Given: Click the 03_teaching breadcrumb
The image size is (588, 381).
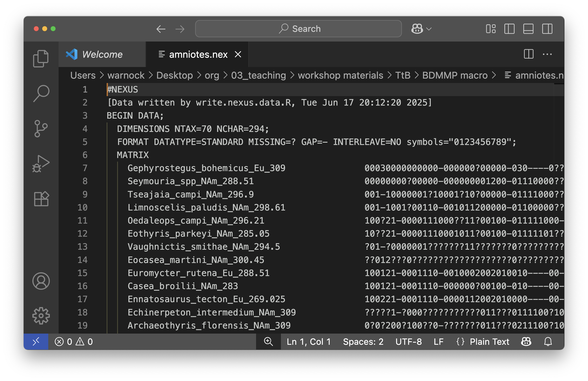Looking at the screenshot, I should [x=258, y=75].
